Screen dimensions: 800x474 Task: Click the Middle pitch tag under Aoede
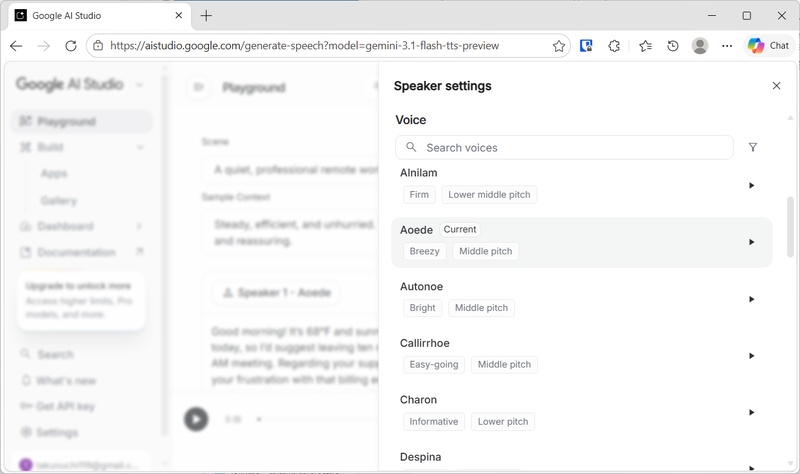pos(485,251)
